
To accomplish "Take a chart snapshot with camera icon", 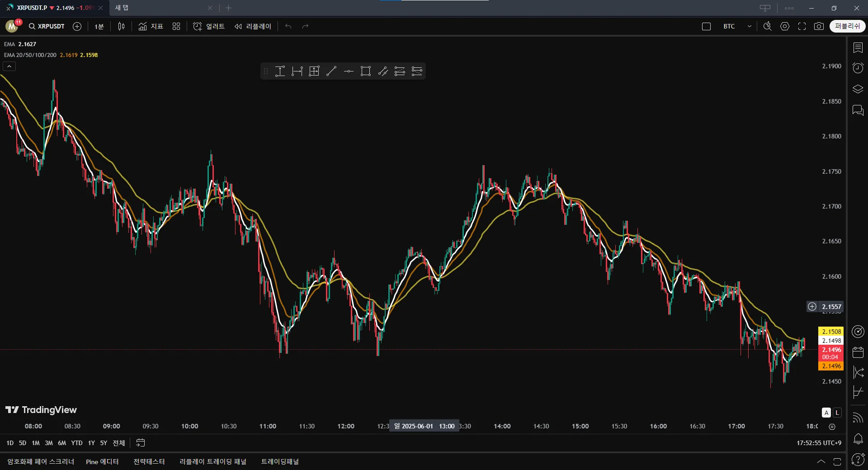I will 819,26.
